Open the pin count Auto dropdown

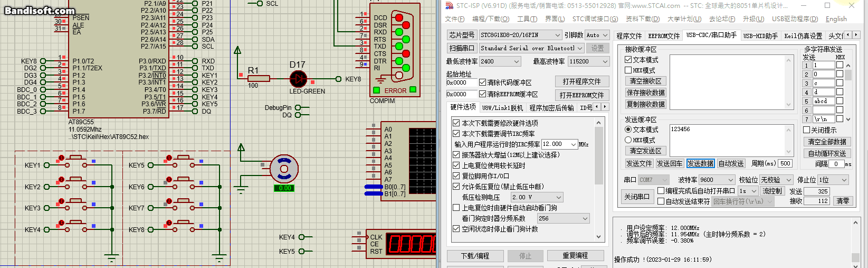click(x=596, y=35)
